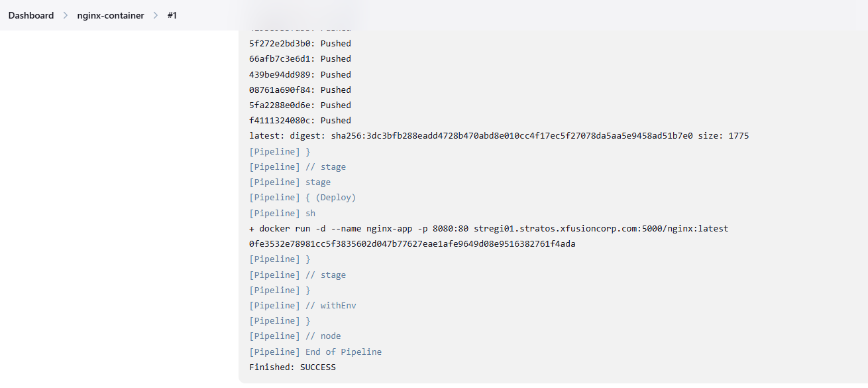Click the [Pipeline] sh step line
The width and height of the screenshot is (868, 388).
[x=282, y=213]
